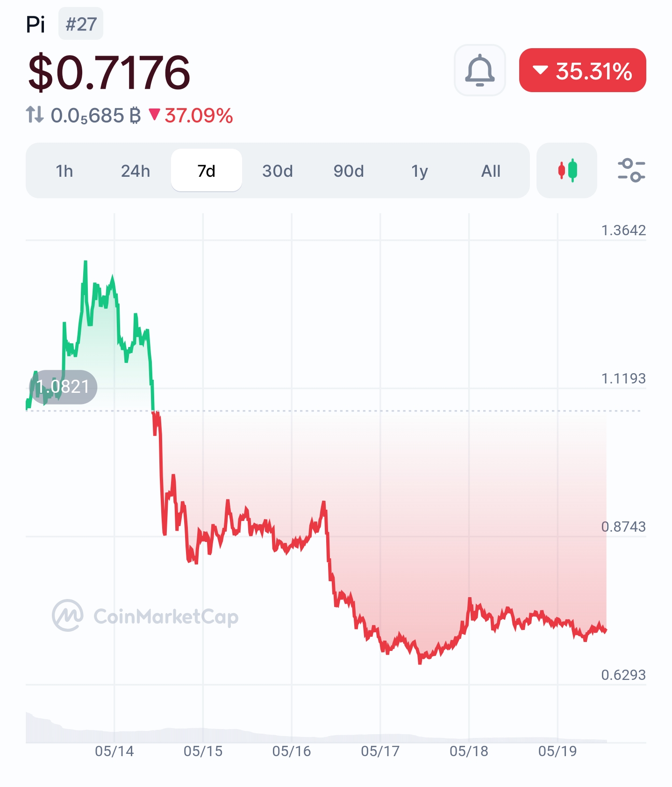
Task: Select the All timeframe tab
Action: pyautogui.click(x=491, y=171)
